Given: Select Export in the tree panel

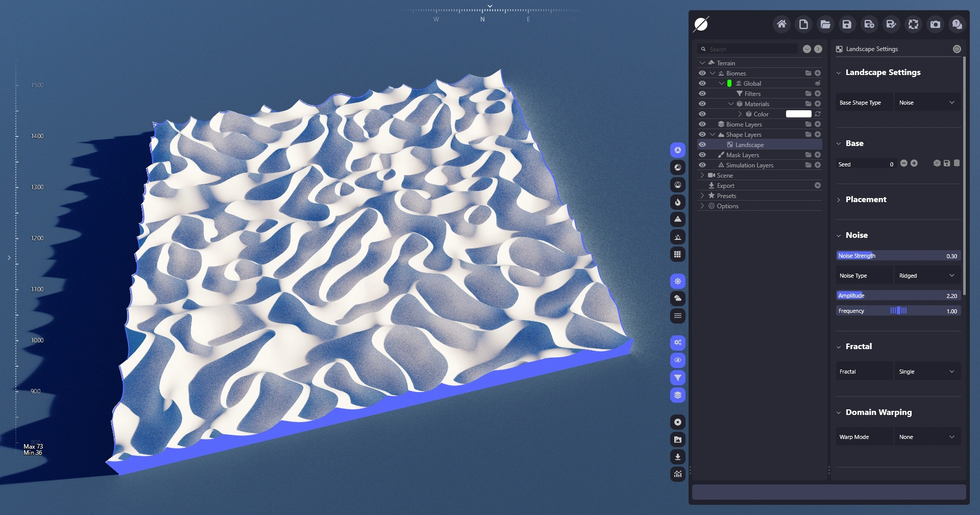Looking at the screenshot, I should tap(725, 186).
